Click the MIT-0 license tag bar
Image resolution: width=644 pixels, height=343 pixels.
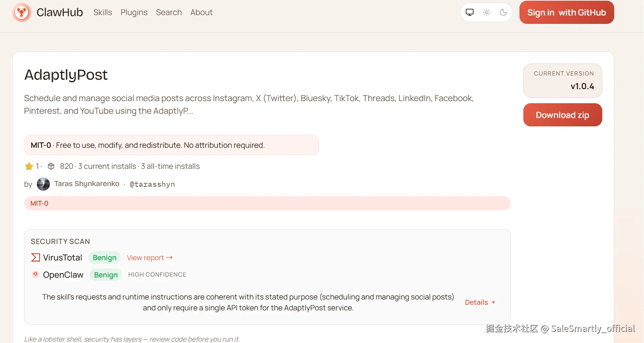tap(267, 203)
